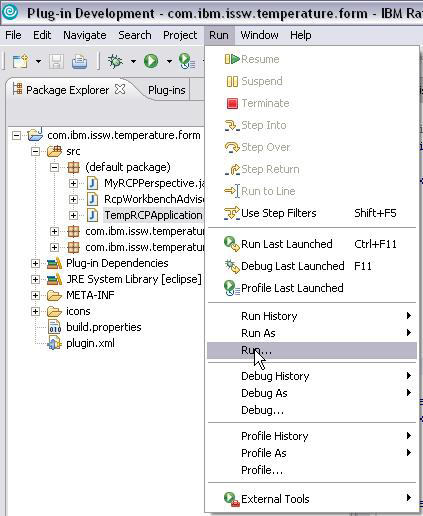Image resolution: width=423 pixels, height=516 pixels.
Task: Click the New wizard toolbar icon
Action: (x=20, y=61)
